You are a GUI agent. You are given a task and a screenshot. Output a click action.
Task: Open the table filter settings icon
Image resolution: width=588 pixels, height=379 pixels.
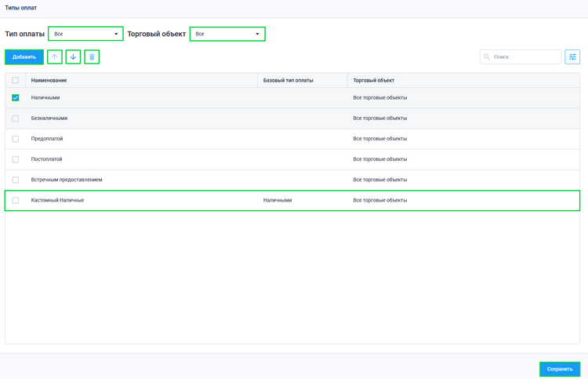(x=572, y=57)
